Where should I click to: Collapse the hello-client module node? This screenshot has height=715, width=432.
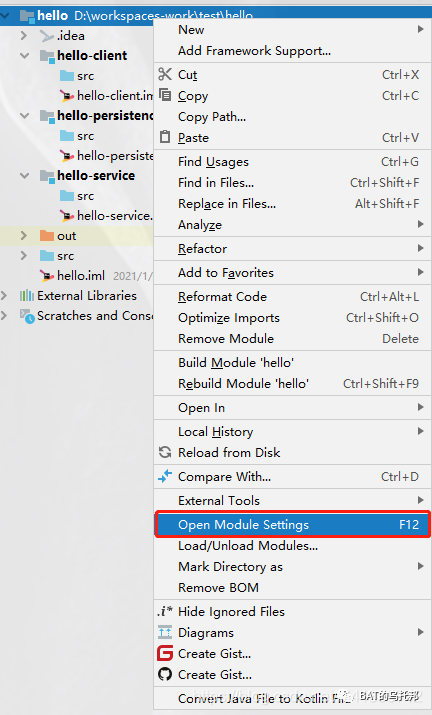(x=25, y=56)
